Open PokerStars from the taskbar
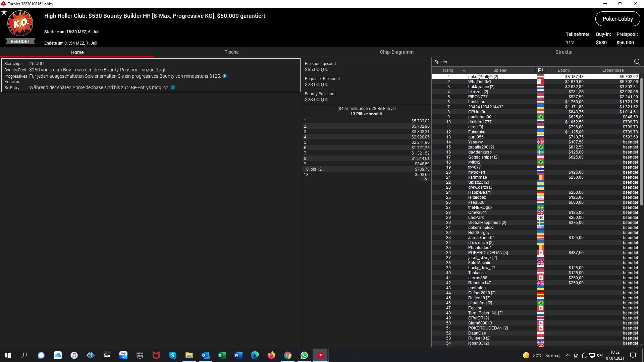The height and width of the screenshot is (362, 644). (x=321, y=355)
